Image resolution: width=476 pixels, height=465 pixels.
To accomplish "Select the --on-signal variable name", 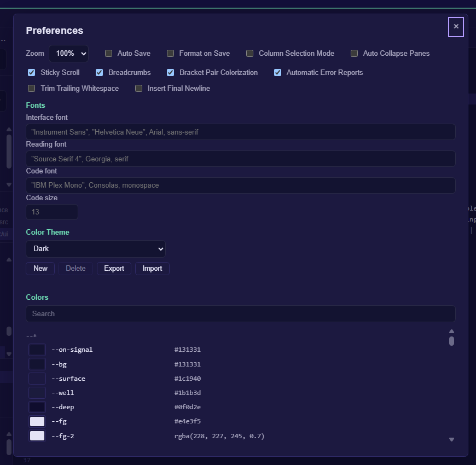I will pyautogui.click(x=72, y=350).
